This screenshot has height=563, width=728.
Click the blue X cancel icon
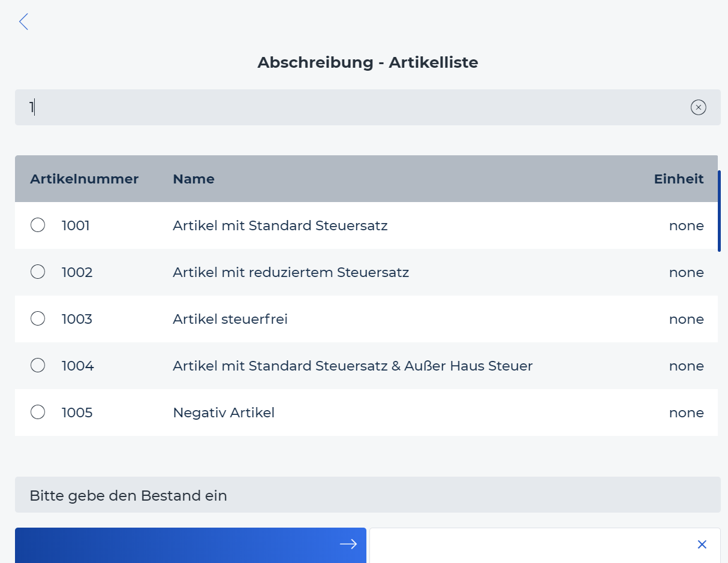(702, 544)
